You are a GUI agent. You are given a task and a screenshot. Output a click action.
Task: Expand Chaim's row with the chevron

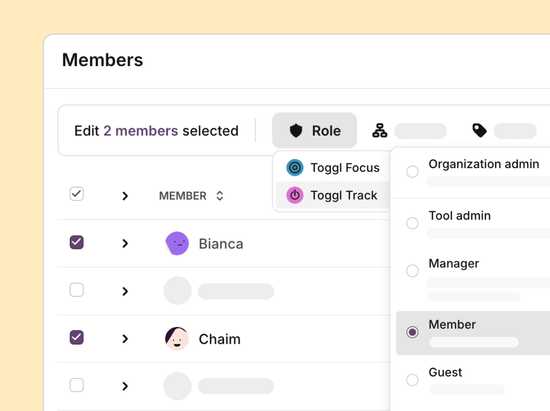[125, 339]
